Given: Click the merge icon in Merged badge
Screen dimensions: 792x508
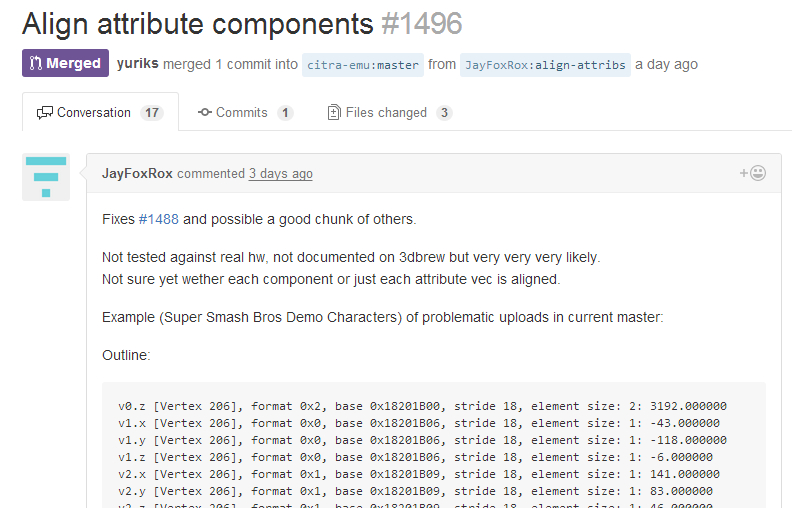Looking at the screenshot, I should coord(36,64).
